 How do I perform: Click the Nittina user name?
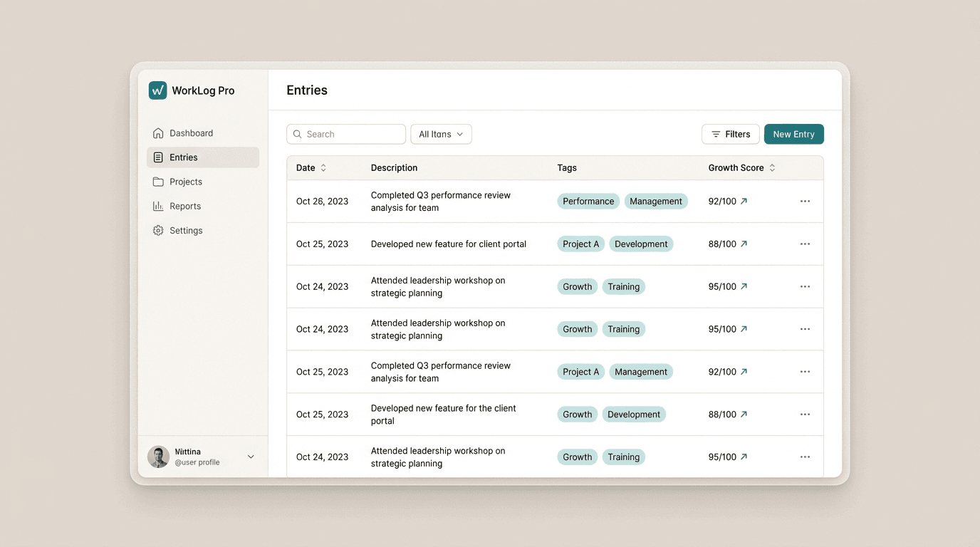[x=188, y=452]
